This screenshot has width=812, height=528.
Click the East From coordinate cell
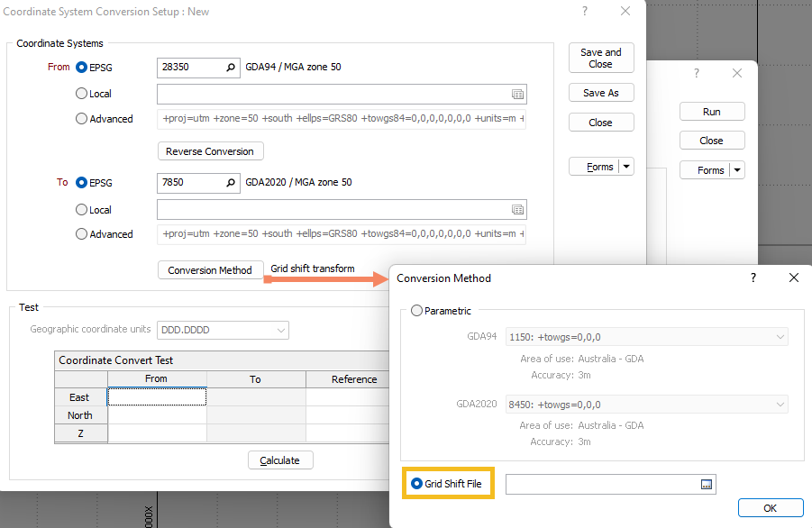(157, 397)
